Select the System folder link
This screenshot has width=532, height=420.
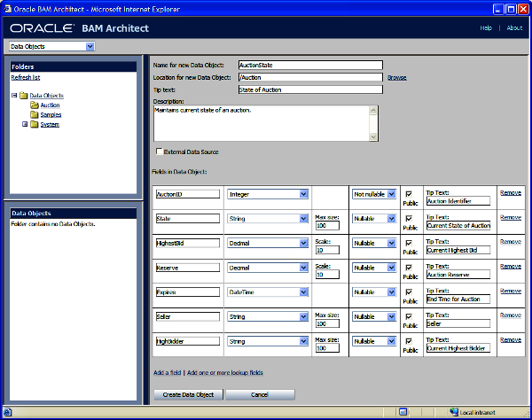click(50, 124)
